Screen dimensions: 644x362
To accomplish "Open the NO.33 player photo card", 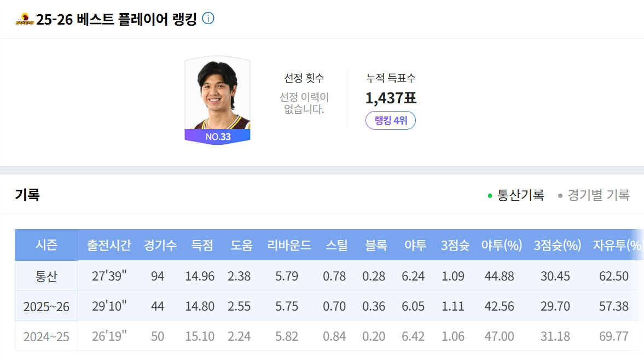I will (x=217, y=101).
